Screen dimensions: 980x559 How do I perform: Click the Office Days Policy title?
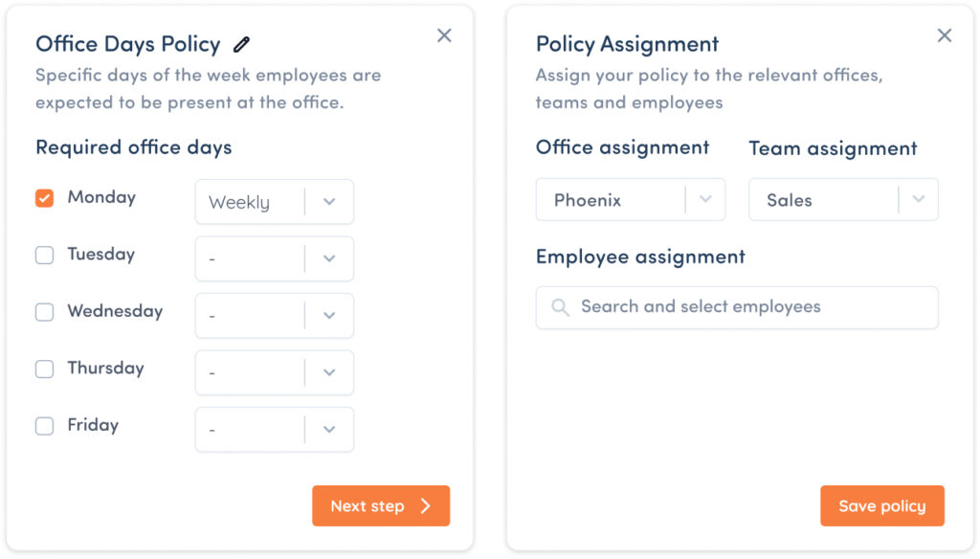128,44
